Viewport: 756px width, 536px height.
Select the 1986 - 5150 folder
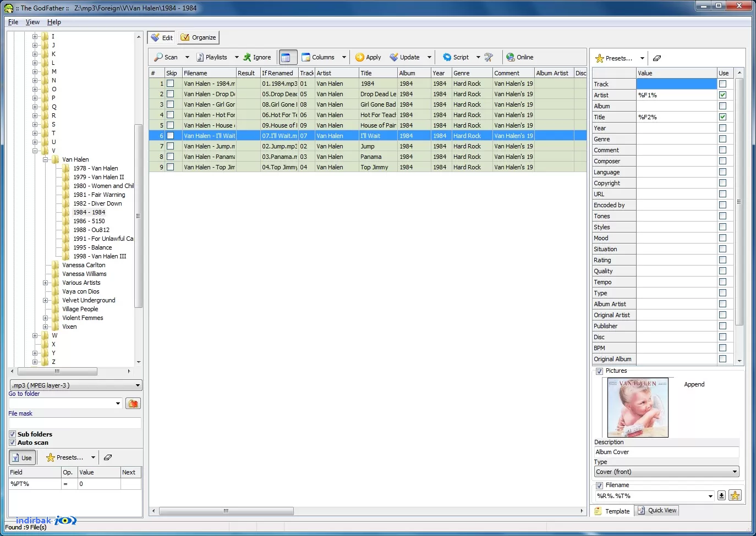click(x=89, y=221)
